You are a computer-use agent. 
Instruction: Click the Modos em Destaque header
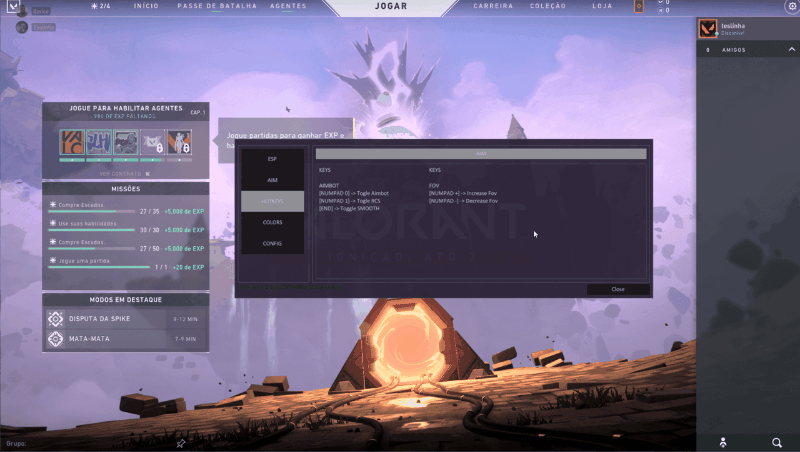126,299
